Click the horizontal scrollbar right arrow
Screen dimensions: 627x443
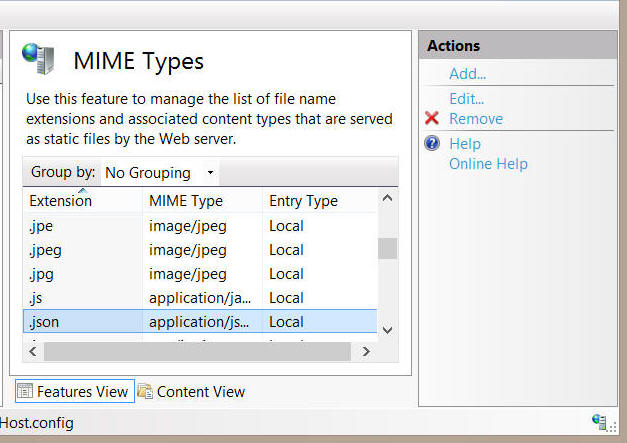point(366,351)
